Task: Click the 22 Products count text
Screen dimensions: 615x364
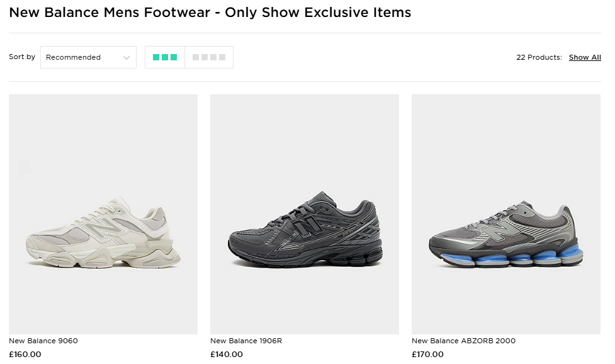Action: pyautogui.click(x=539, y=57)
